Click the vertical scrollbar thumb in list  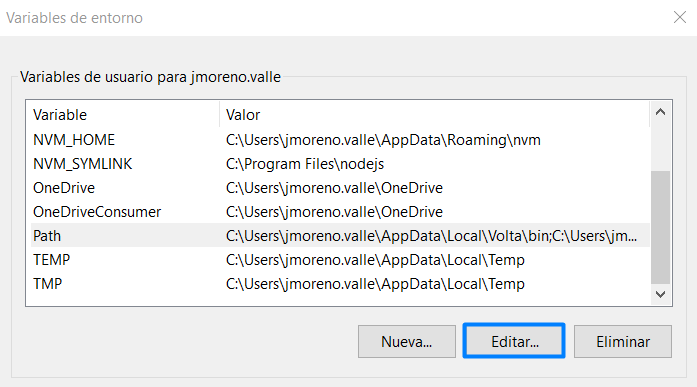pyautogui.click(x=661, y=227)
